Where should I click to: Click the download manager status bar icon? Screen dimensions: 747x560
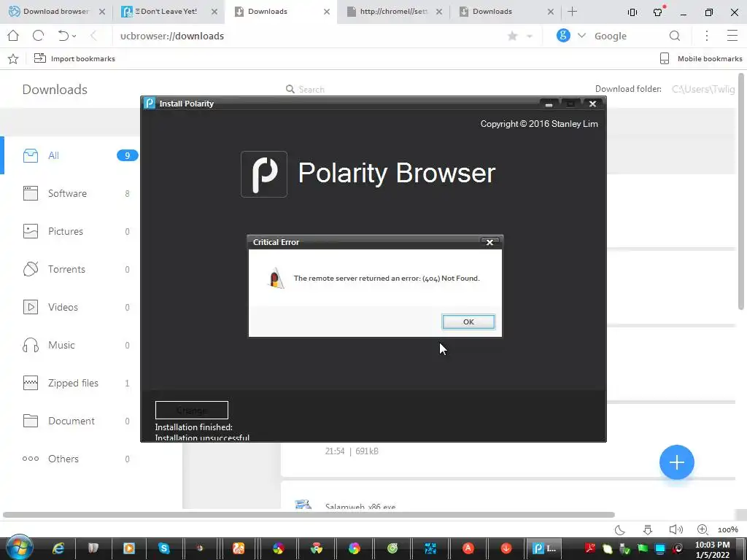648,529
